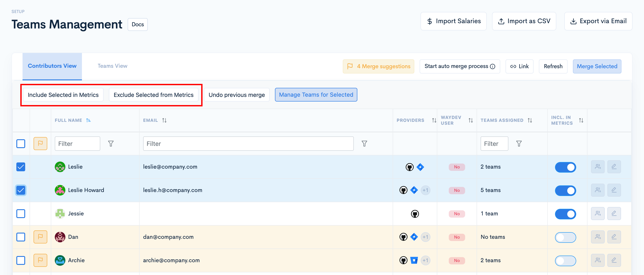
Task: Edit contributor Leslie Howard with pencil icon
Action: coord(614,190)
